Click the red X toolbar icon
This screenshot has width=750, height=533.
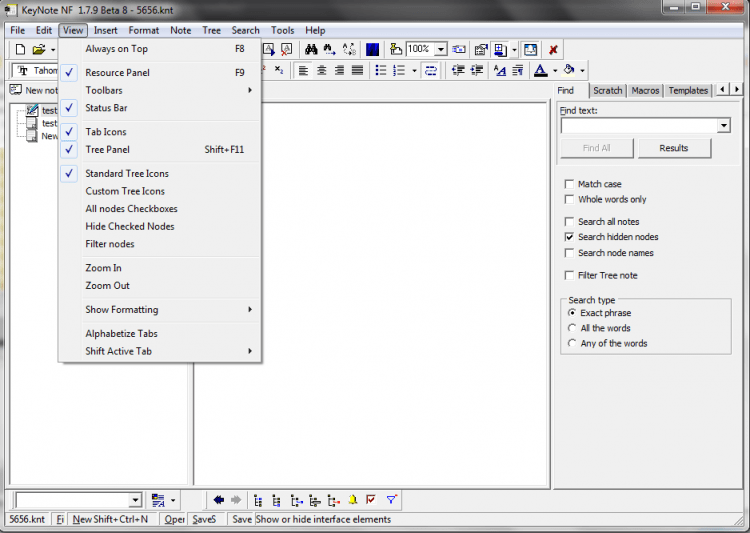553,49
